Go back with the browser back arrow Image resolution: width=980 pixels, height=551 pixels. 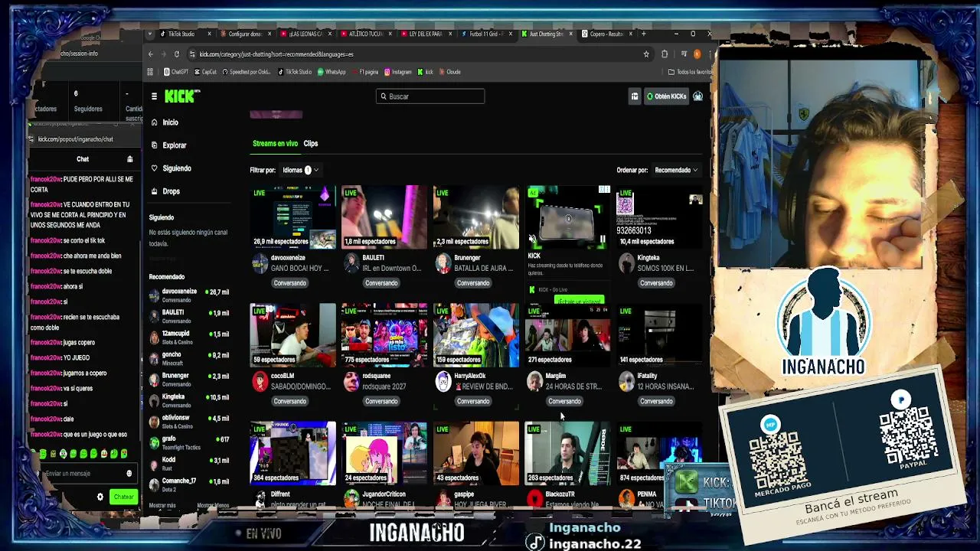(151, 54)
